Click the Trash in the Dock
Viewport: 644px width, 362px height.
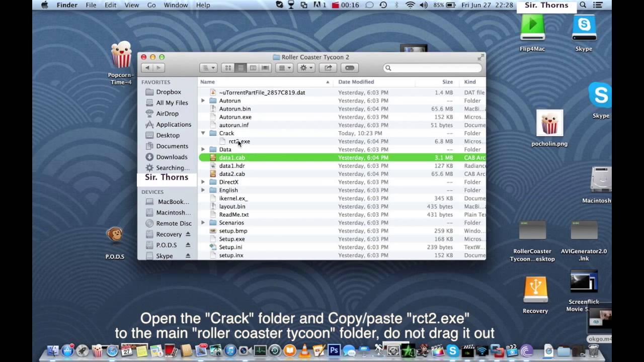coord(594,350)
